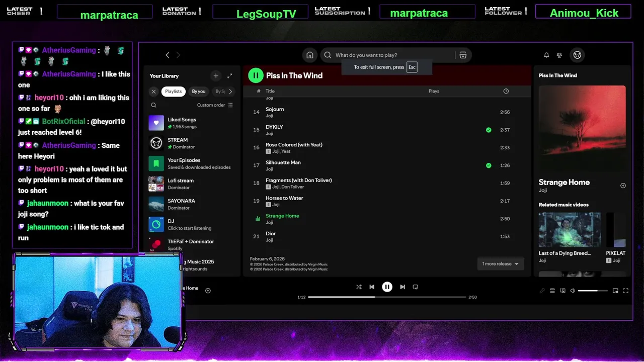Select the By you filter chip
The image size is (644, 362).
[x=199, y=92]
